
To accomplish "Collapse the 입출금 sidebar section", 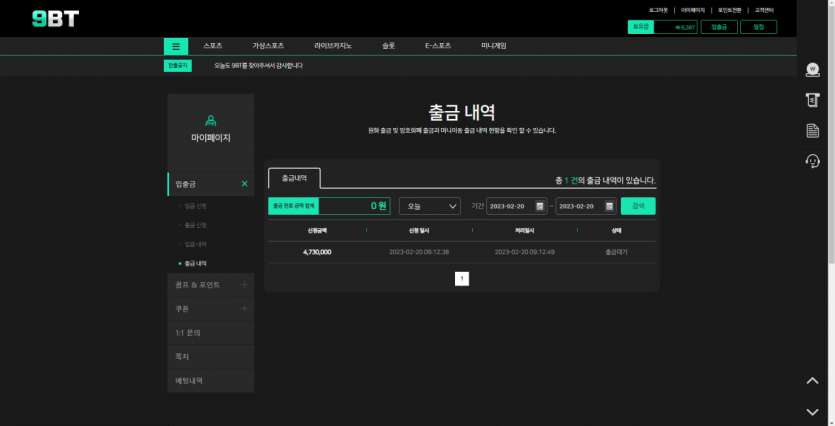I will coord(244,184).
